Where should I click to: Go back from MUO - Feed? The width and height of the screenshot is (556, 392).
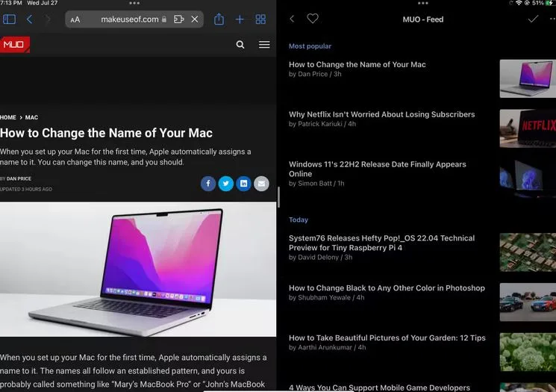coord(292,19)
